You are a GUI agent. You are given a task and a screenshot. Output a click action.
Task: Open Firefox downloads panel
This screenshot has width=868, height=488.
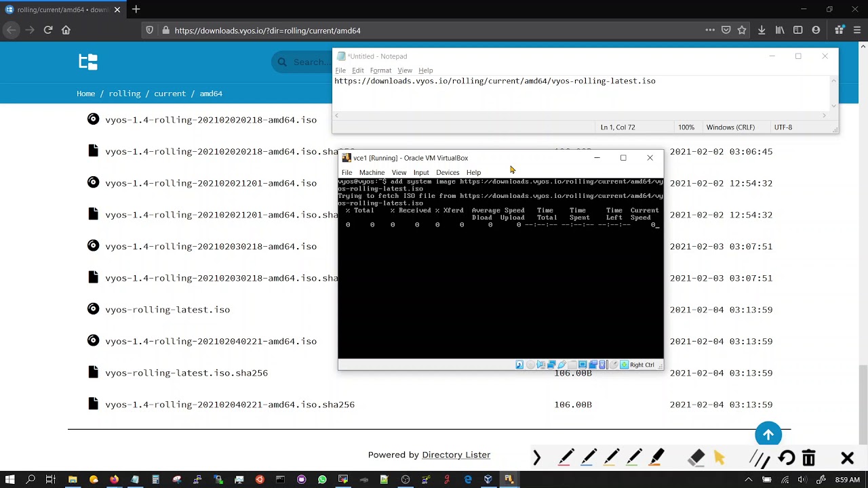[x=762, y=30]
